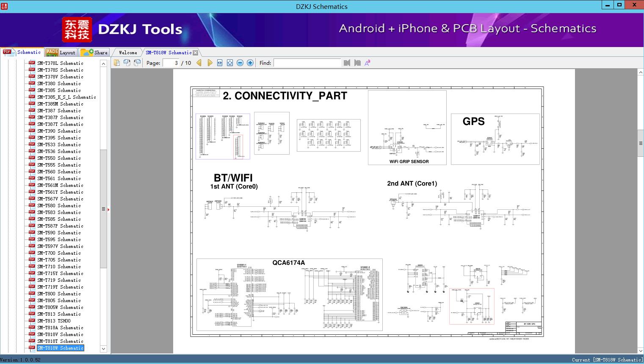Click tree list scroll down arrow

click(103, 349)
